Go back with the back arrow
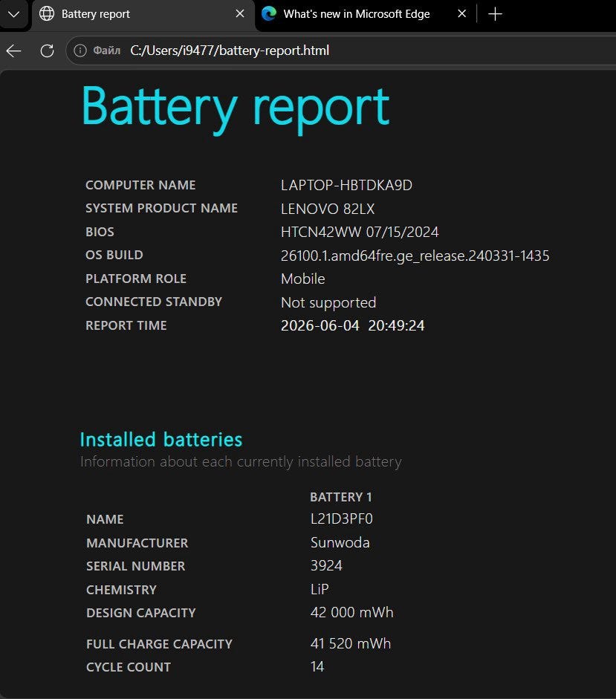The image size is (616, 699). tap(14, 51)
